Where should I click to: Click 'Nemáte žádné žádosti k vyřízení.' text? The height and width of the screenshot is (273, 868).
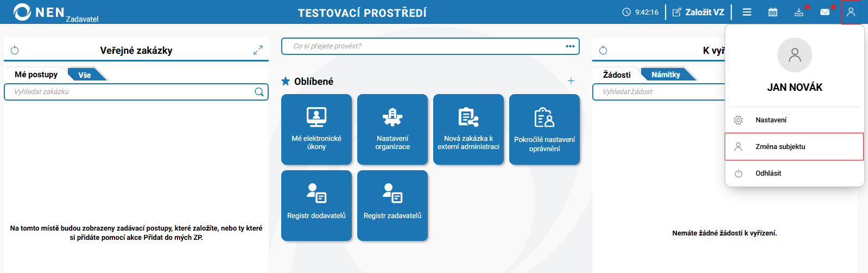point(725,233)
